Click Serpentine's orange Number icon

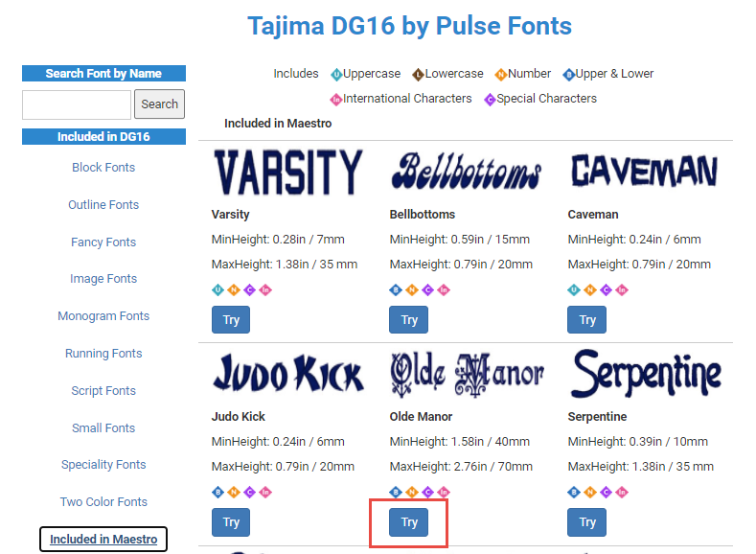(589, 493)
